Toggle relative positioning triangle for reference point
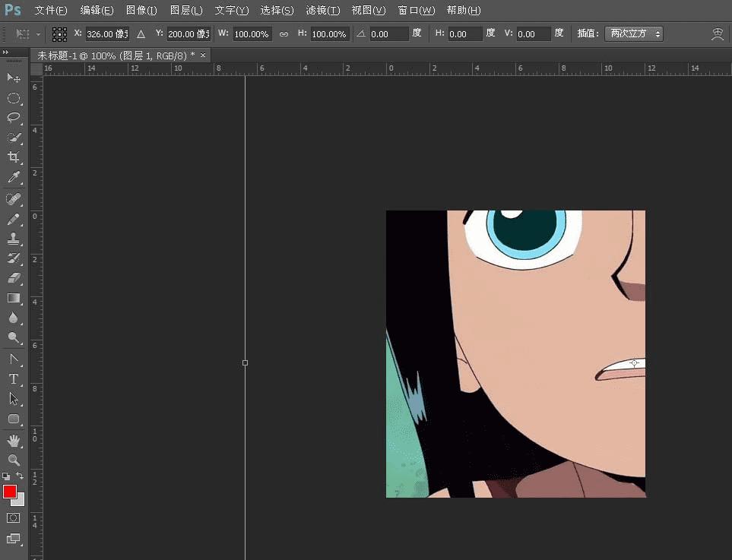732x560 pixels. pyautogui.click(x=141, y=34)
